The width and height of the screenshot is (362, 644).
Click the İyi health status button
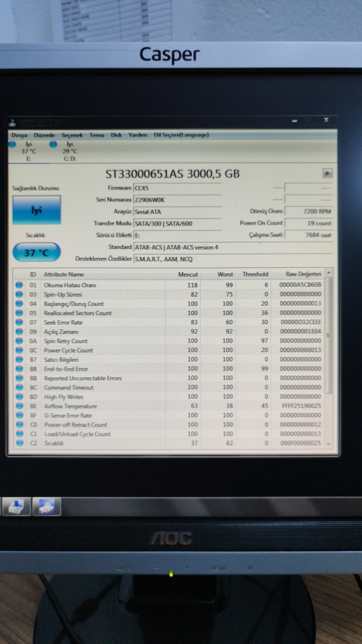click(37, 210)
